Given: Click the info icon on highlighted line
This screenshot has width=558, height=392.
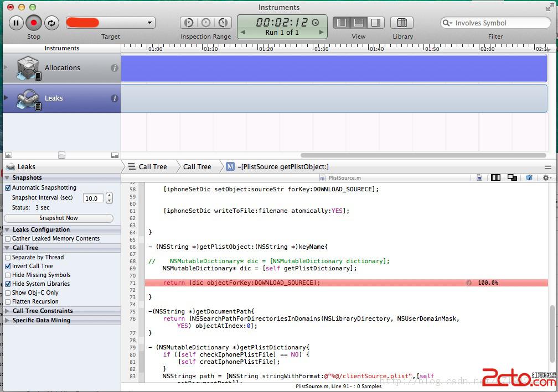Looking at the screenshot, I should coord(469,283).
